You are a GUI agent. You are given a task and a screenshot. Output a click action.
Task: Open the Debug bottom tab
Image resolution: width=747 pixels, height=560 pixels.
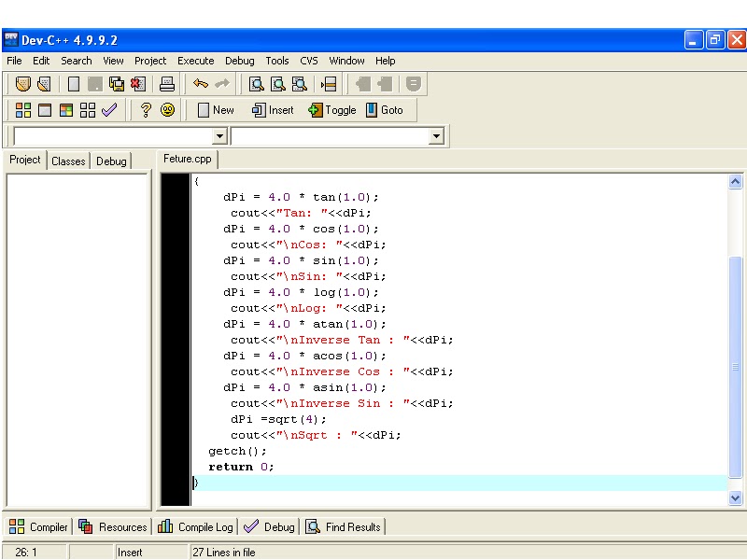[x=269, y=526]
